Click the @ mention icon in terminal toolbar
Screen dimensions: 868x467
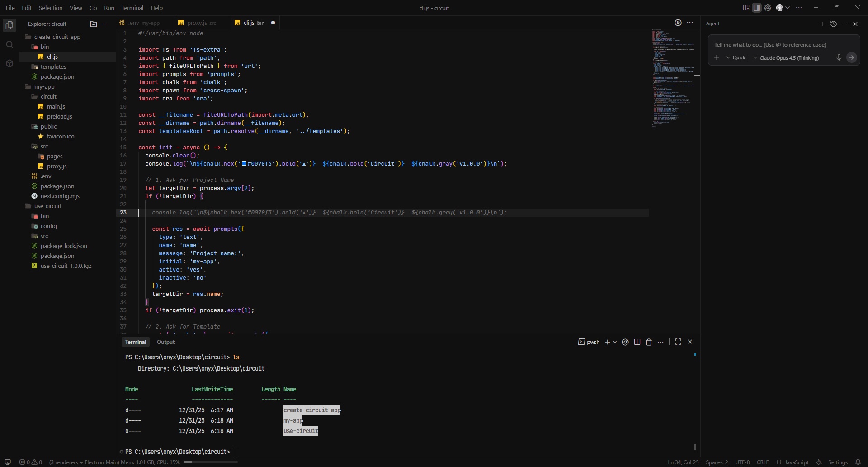[625, 342]
